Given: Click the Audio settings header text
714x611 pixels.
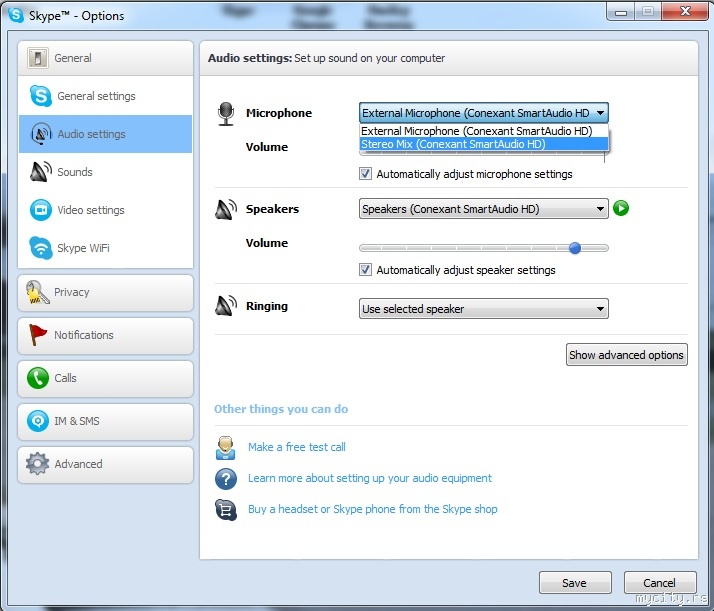Looking at the screenshot, I should pos(326,58).
